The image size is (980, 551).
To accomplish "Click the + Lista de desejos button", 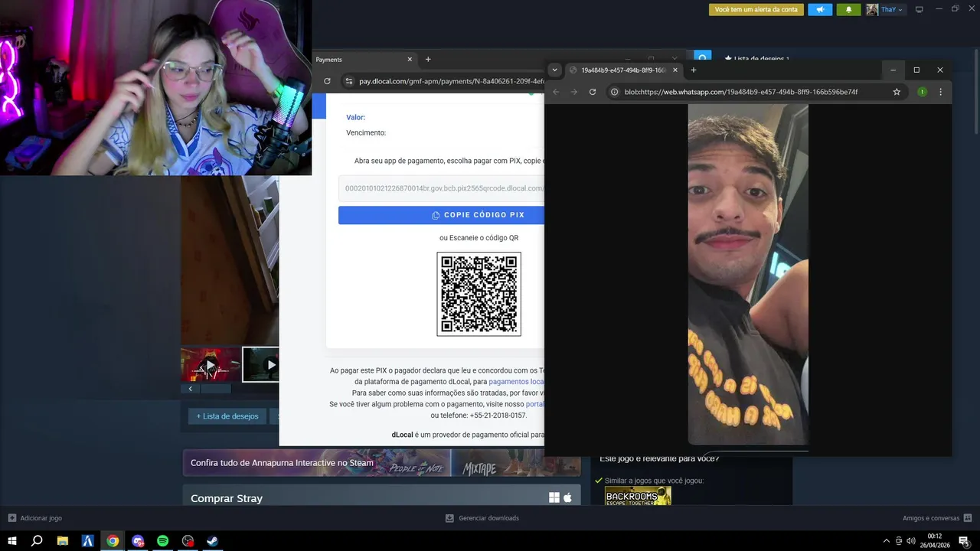I will 227,416.
